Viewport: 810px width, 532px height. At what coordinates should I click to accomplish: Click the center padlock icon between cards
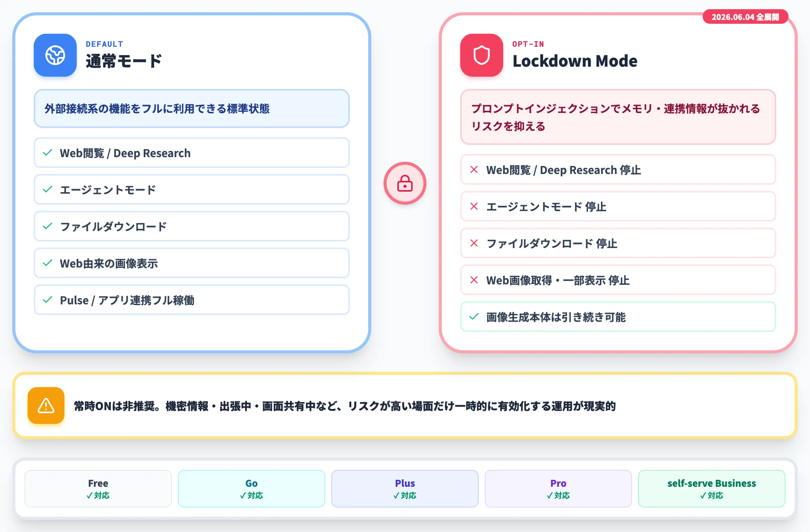(x=405, y=183)
